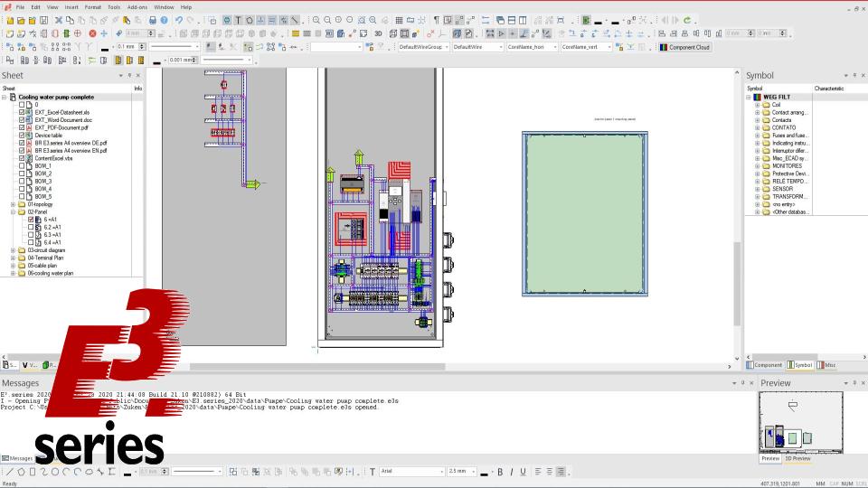Screen dimensions: 868x488
Task: Open the Format menu
Action: (x=92, y=7)
